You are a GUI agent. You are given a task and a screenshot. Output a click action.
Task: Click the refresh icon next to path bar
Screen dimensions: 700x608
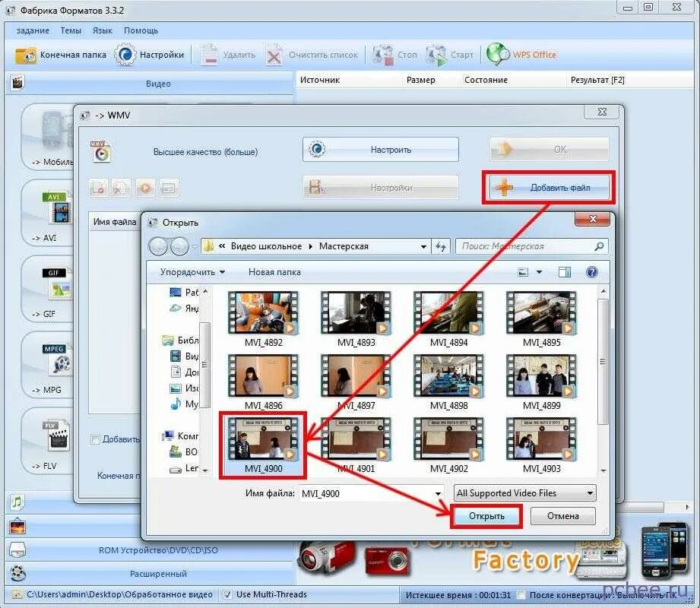pyautogui.click(x=441, y=246)
